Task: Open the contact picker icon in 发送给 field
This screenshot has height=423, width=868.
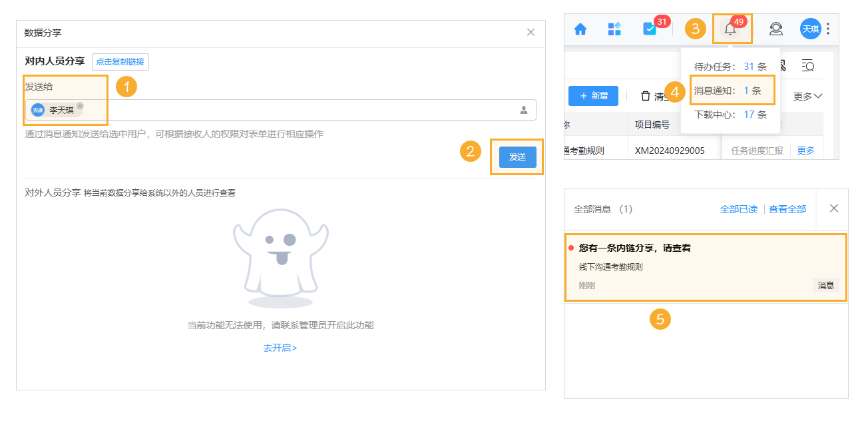Action: 523,109
